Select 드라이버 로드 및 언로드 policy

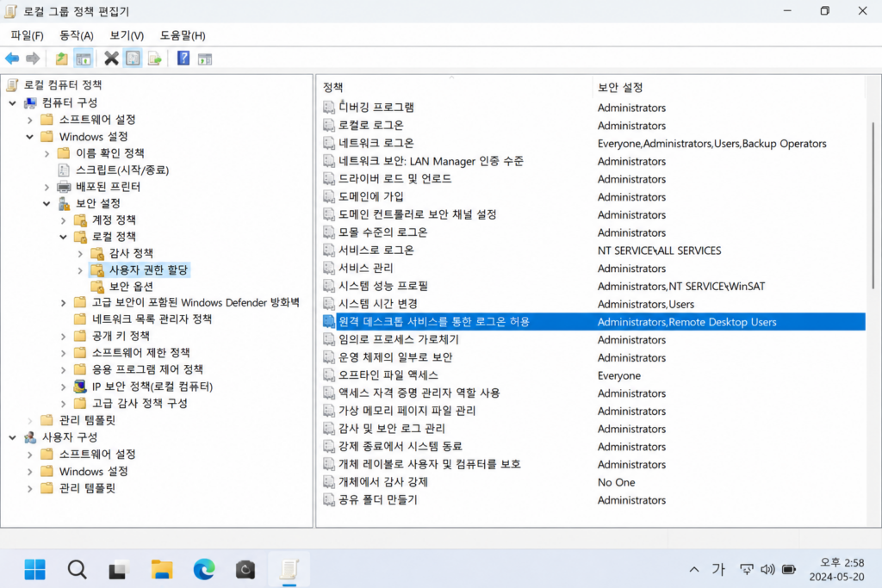394,179
